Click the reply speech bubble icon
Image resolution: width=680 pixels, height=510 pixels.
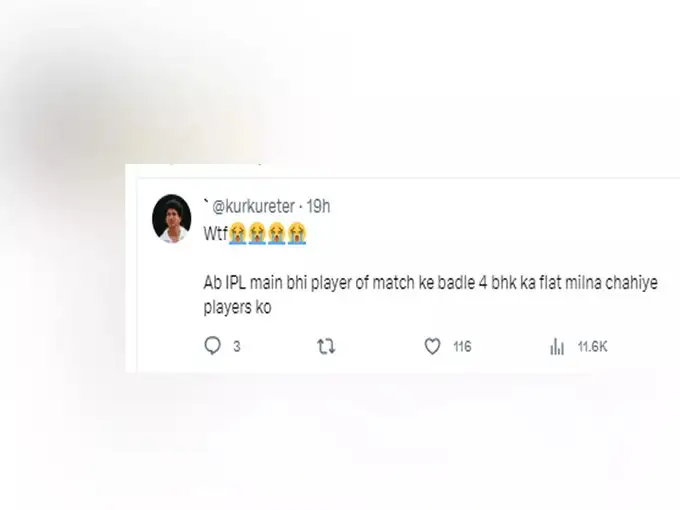click(x=212, y=346)
